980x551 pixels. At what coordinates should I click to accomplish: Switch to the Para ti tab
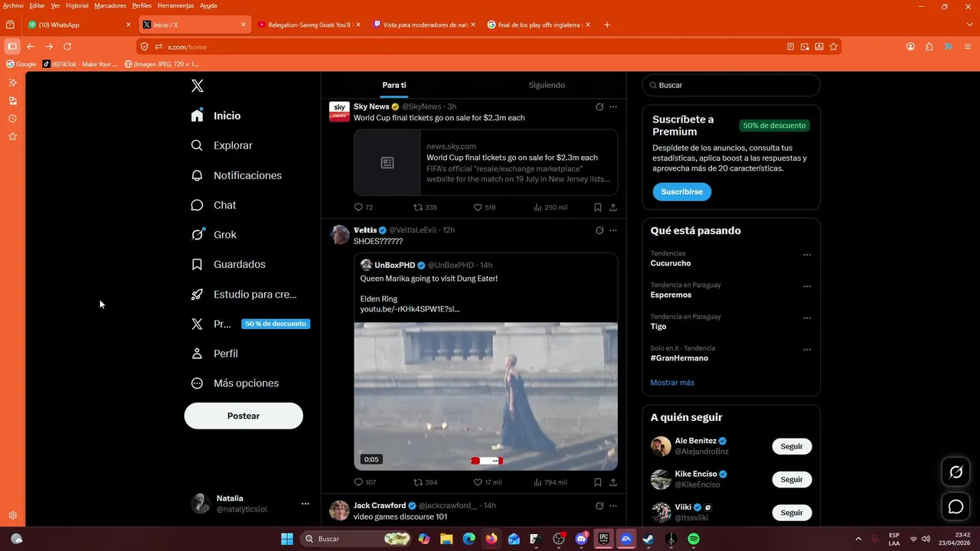point(394,85)
